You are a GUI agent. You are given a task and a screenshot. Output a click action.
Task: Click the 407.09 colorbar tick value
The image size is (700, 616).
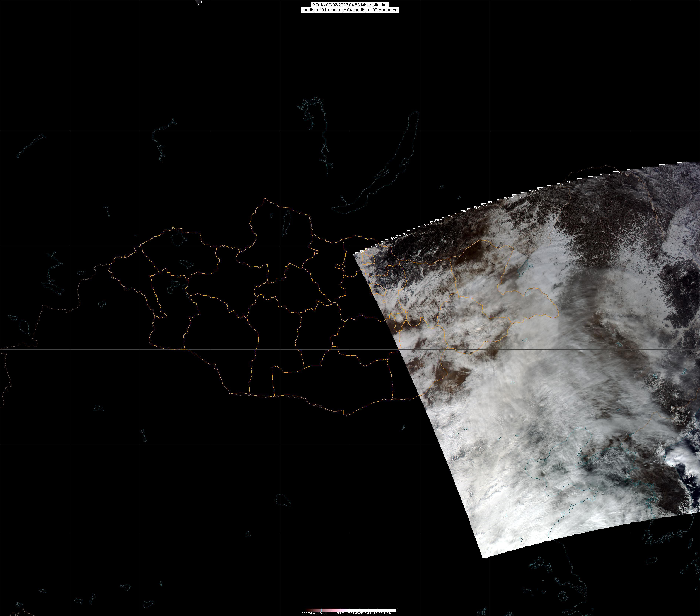coord(350,613)
